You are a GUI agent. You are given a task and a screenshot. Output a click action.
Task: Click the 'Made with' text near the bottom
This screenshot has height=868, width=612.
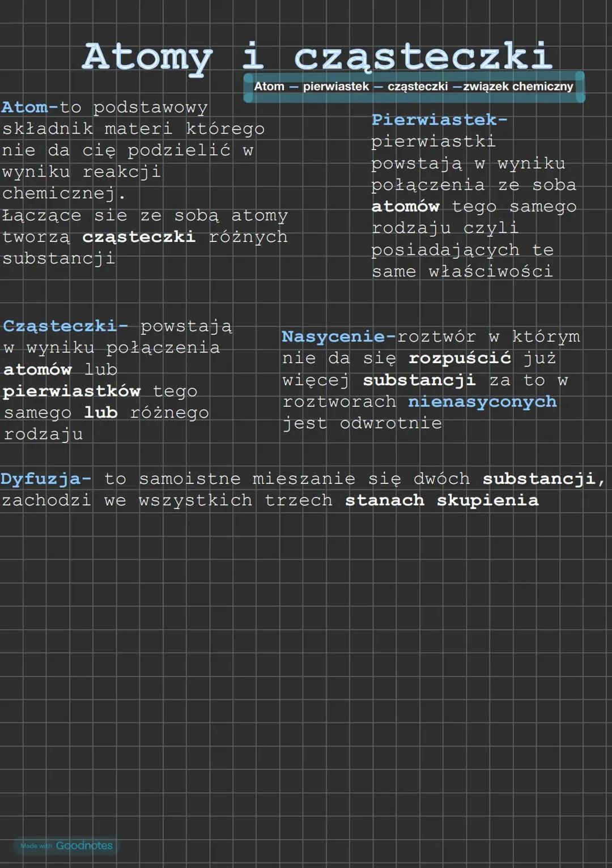(36, 846)
